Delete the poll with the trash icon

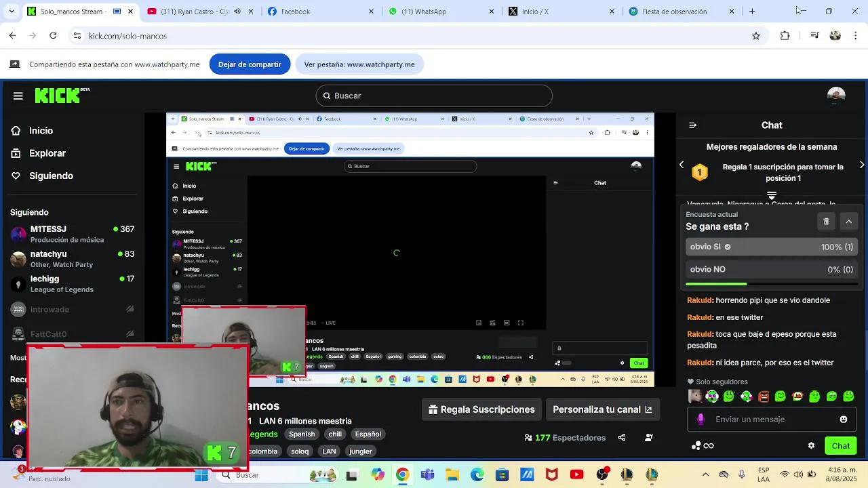coord(826,221)
